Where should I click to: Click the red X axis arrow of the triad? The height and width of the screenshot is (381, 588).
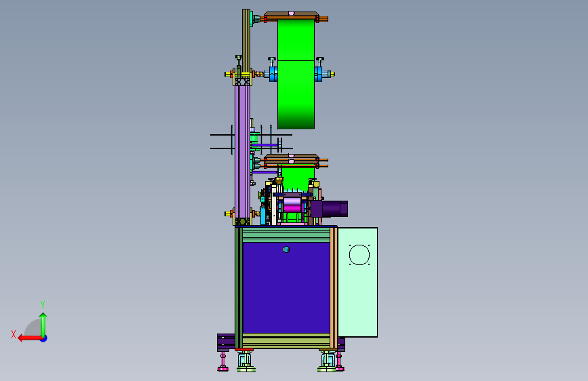[29, 338]
